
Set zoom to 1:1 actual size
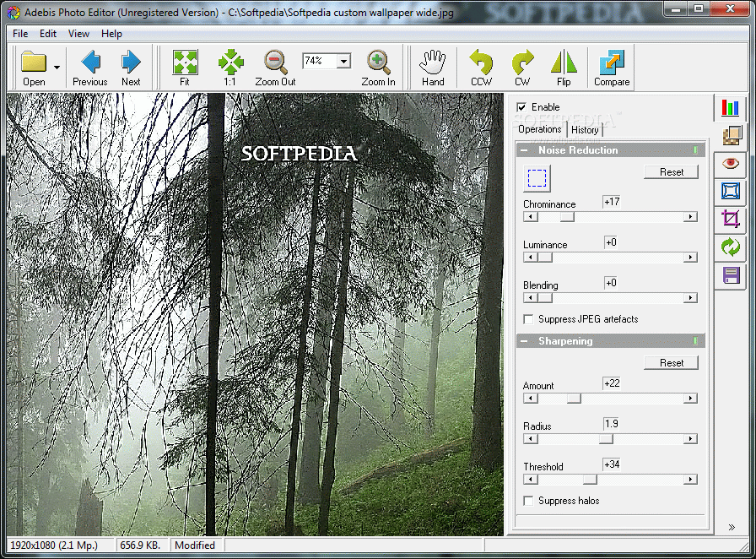[x=230, y=68]
